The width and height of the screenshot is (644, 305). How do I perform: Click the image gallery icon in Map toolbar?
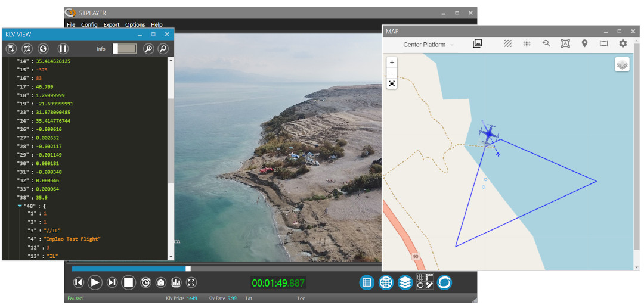(x=477, y=43)
